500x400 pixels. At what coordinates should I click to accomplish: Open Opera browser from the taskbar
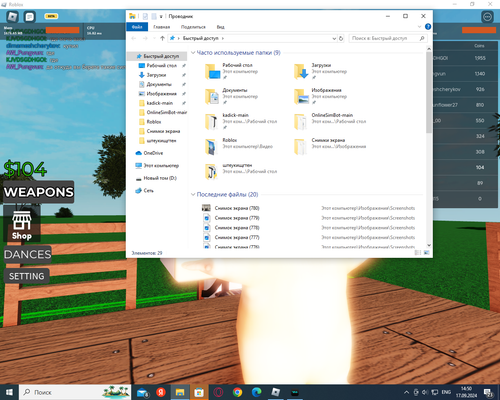point(218,392)
